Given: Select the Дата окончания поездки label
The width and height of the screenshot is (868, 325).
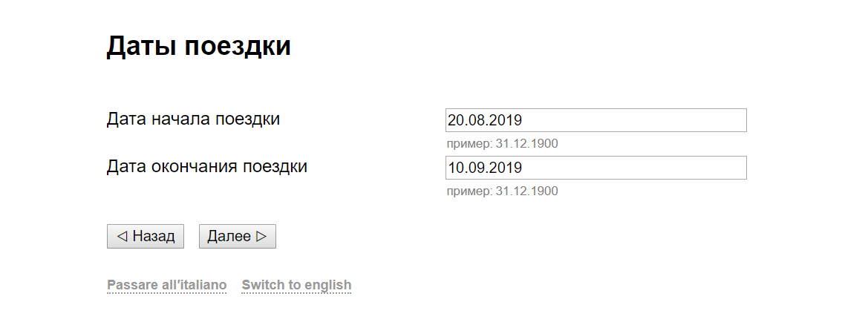Looking at the screenshot, I should pos(207,166).
